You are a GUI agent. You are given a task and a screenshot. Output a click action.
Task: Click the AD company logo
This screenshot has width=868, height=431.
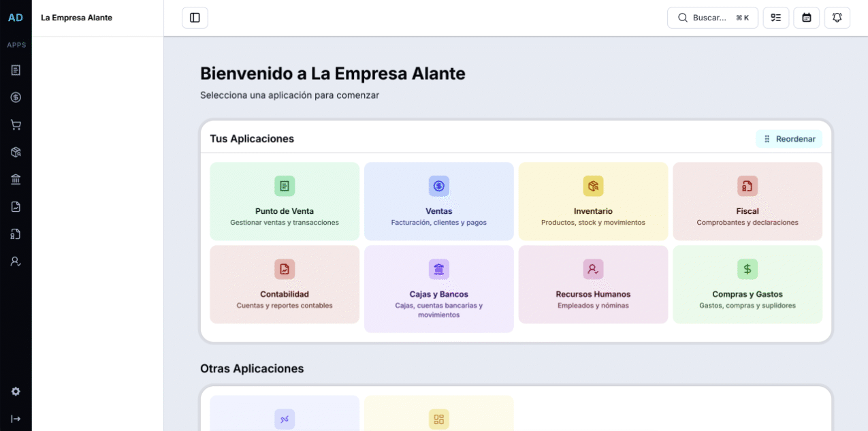pos(15,17)
